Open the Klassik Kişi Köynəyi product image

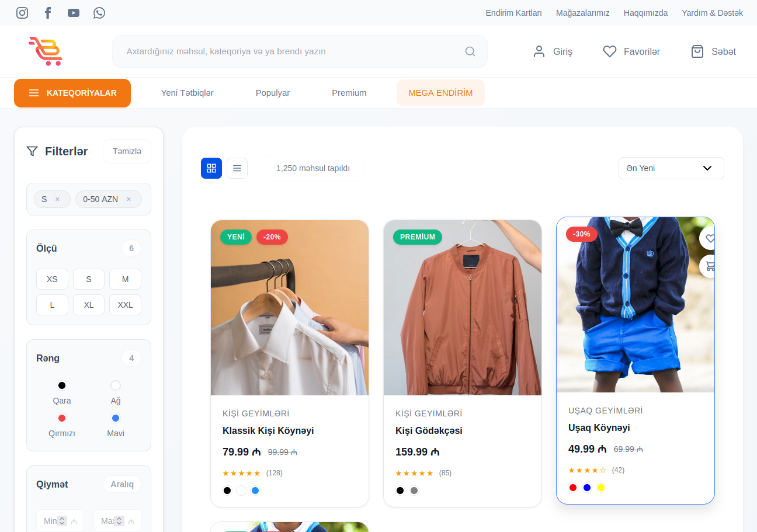pos(290,308)
